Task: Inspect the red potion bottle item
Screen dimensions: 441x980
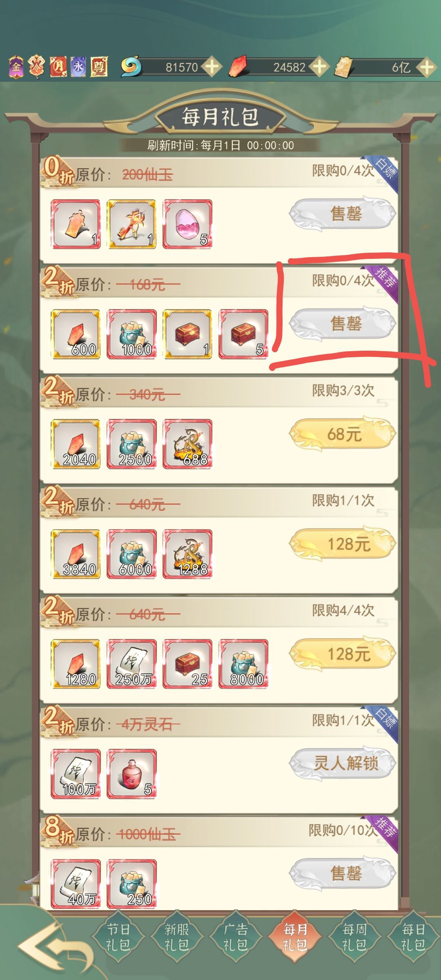Action: click(131, 774)
